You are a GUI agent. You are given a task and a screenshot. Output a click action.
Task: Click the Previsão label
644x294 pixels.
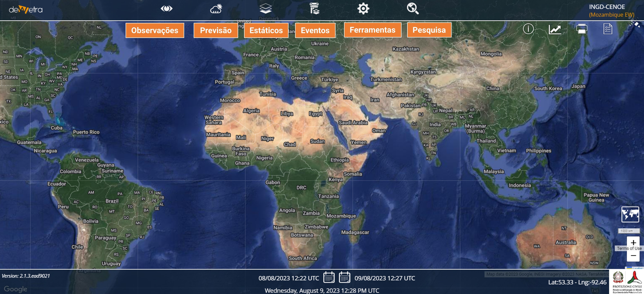tap(216, 30)
